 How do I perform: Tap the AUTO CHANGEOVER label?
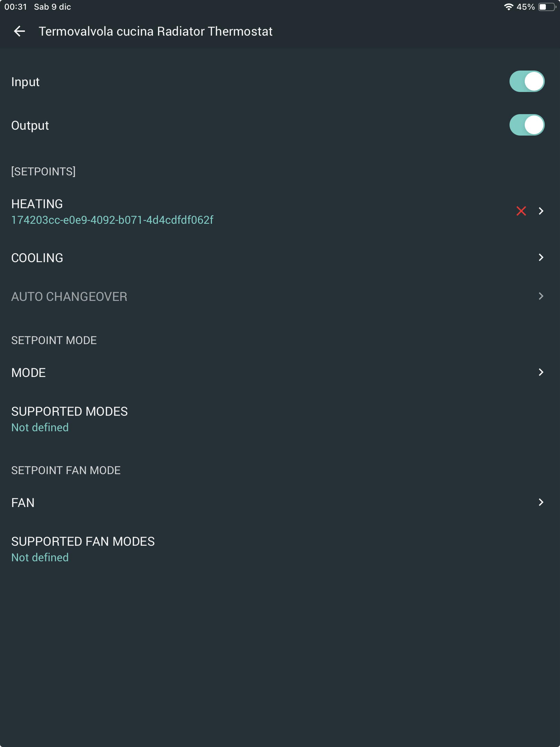(69, 297)
